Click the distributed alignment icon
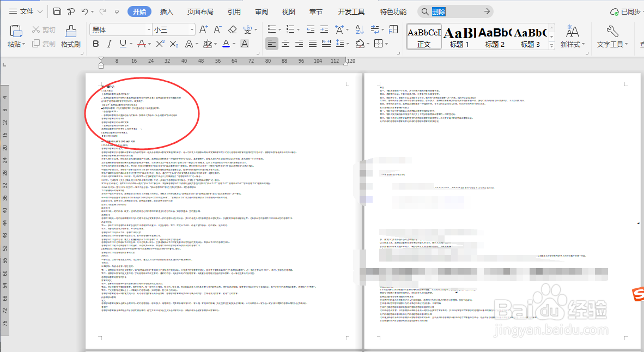This screenshot has width=644, height=352. [326, 44]
